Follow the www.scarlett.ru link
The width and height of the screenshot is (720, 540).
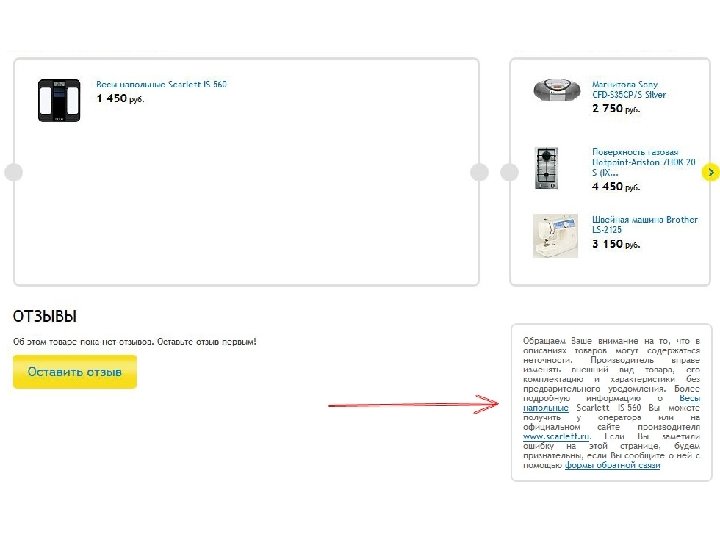[556, 437]
